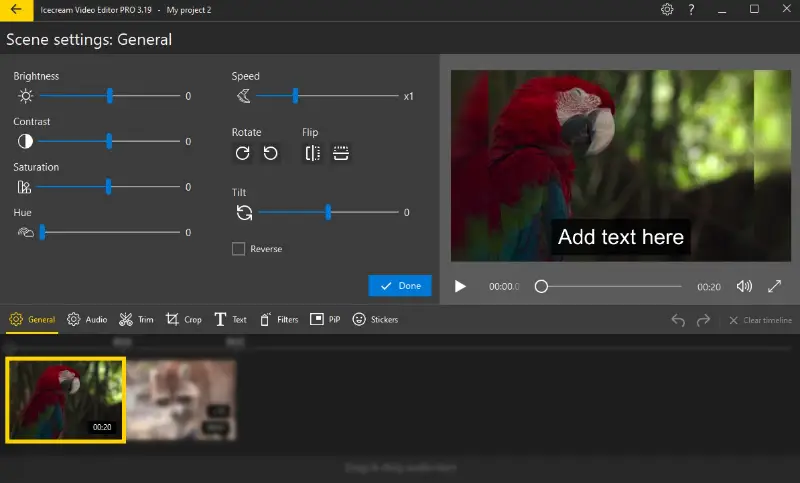Screen dimensions: 800x483
Task: Click the Brightness slider handle
Action: (x=110, y=96)
